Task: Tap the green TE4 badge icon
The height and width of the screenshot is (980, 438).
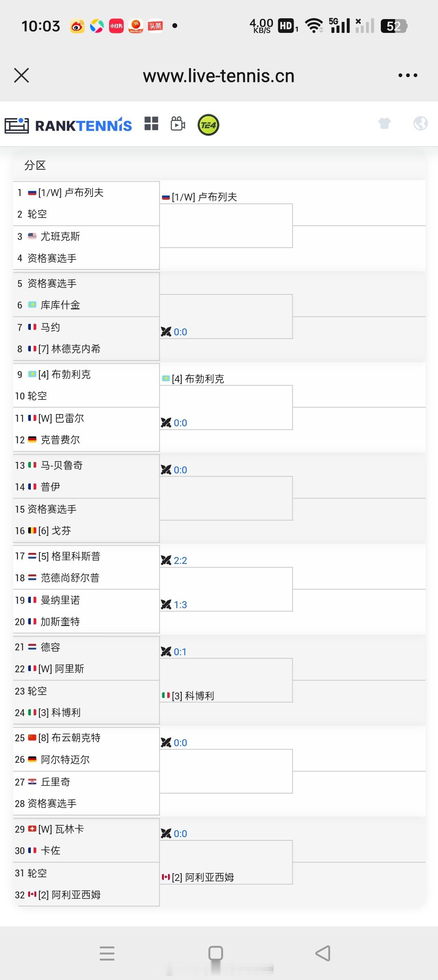Action: point(208,125)
